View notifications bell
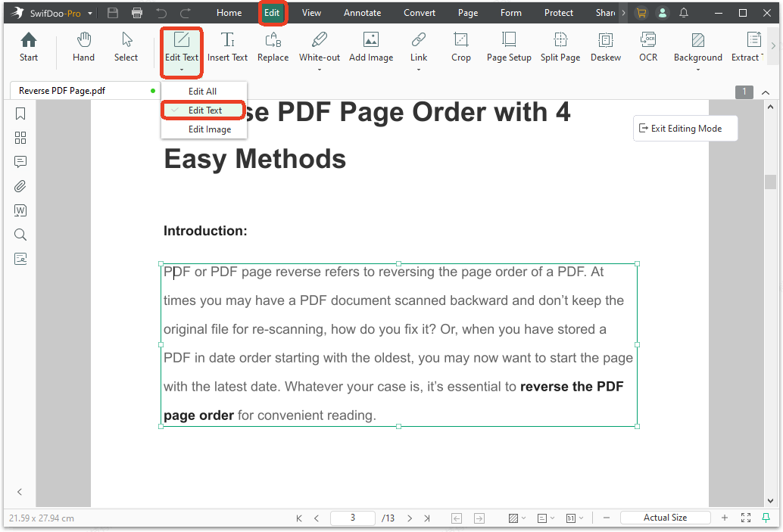 [x=684, y=13]
